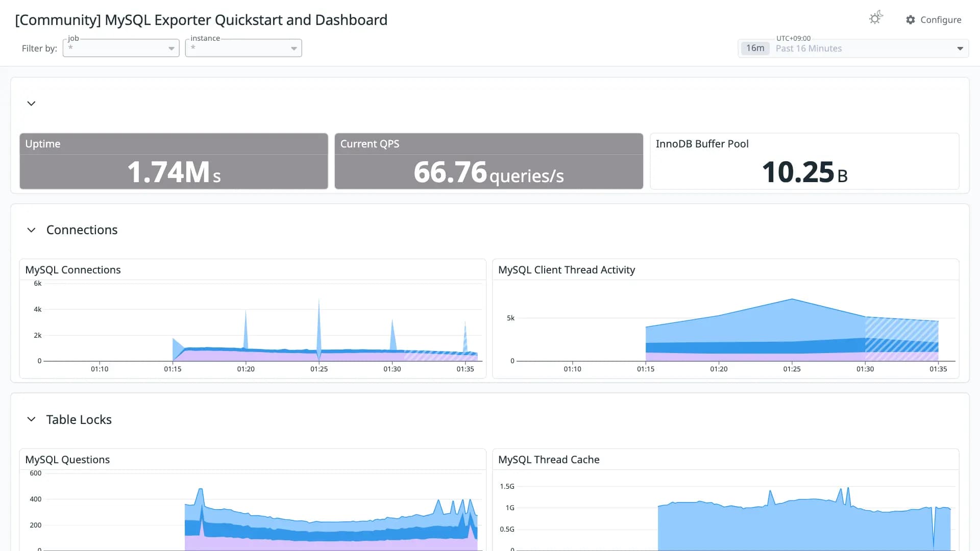Select the Current QPS widget title
The image size is (980, 551).
click(370, 144)
